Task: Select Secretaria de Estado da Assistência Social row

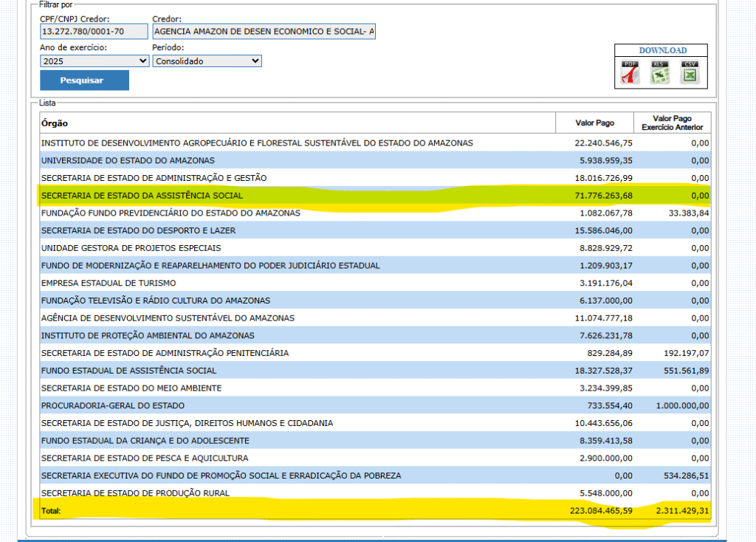Action: (x=375, y=196)
